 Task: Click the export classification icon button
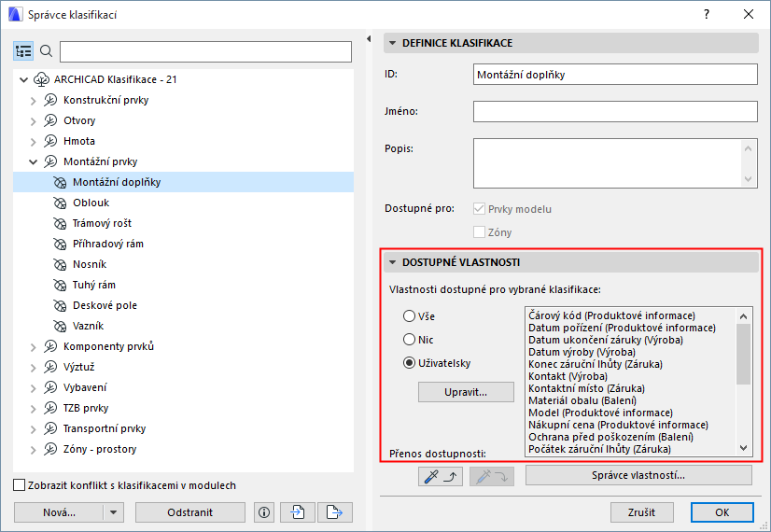335,512
